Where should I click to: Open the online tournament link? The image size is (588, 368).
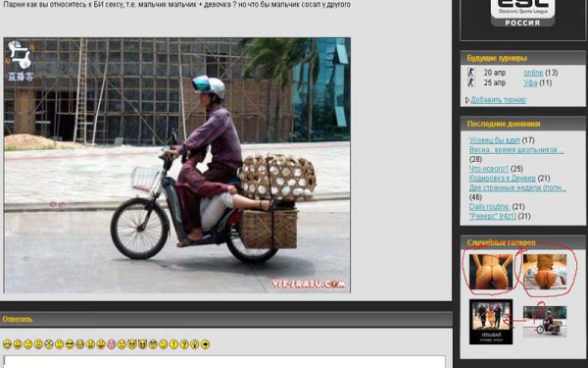[533, 73]
